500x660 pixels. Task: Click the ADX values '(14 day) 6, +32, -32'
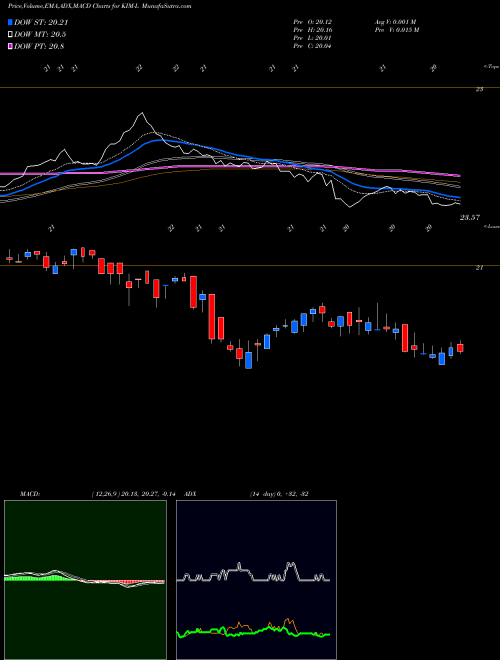click(x=279, y=494)
